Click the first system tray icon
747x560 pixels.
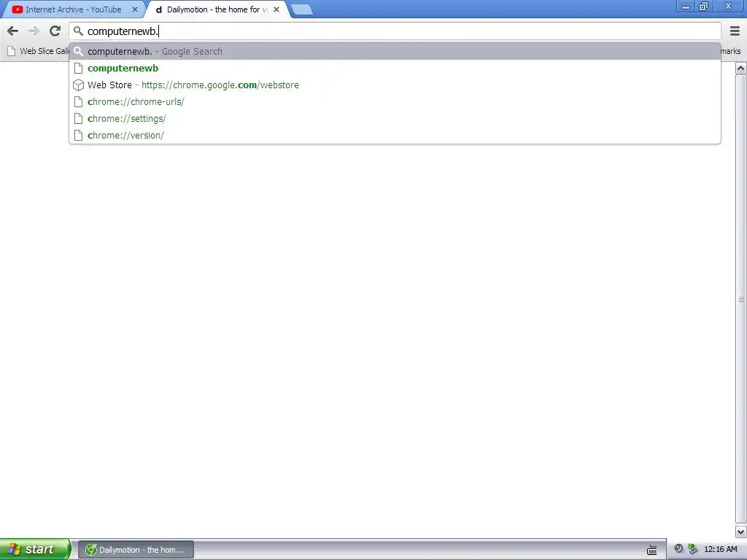pos(678,549)
